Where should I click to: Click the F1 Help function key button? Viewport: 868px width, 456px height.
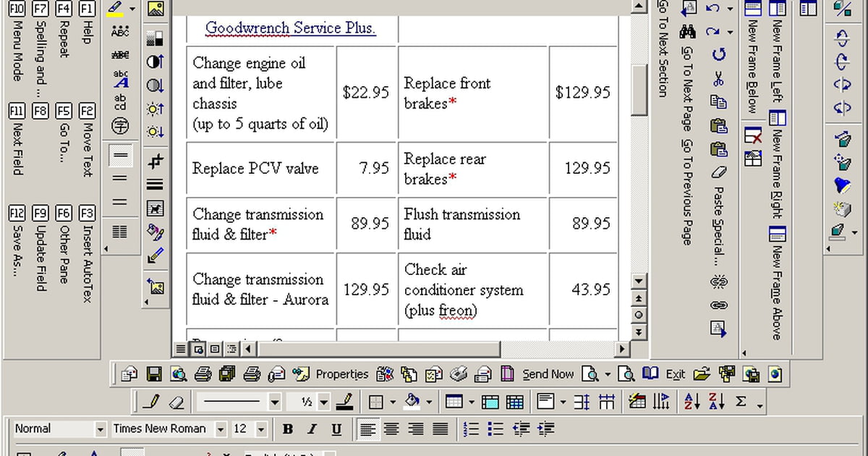(x=87, y=22)
